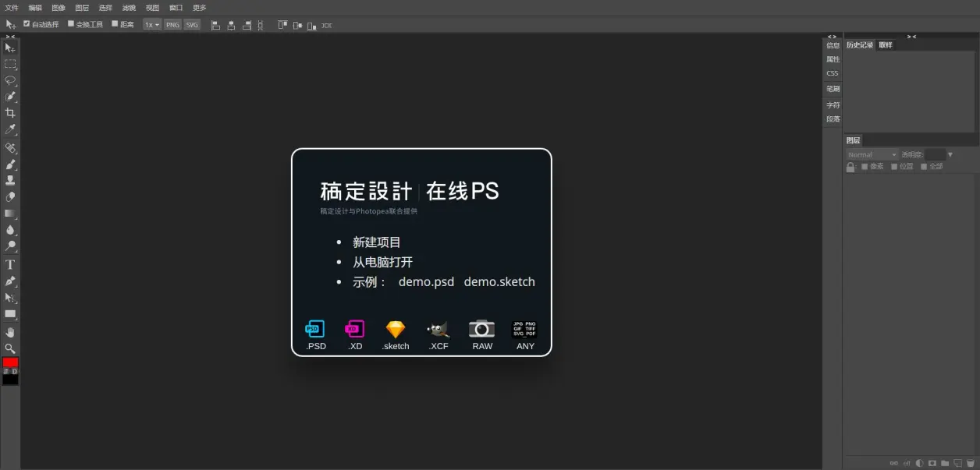Screen dimensions: 980x470
Task: Click the new folder icon in Layers panel
Action: (x=945, y=463)
